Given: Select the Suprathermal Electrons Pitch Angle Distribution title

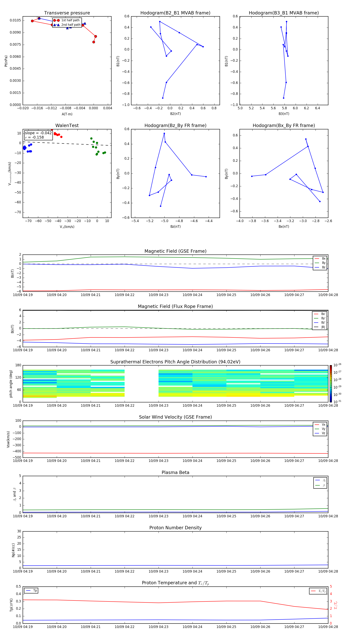Looking at the screenshot, I should pyautogui.click(x=175, y=362).
